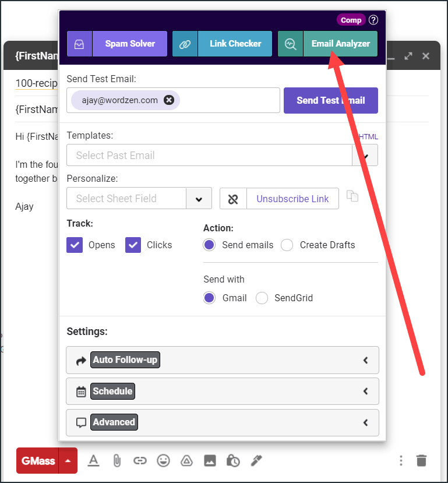Click the Schedule calendar icon
Viewport: 448px width, 483px height.
81,392
